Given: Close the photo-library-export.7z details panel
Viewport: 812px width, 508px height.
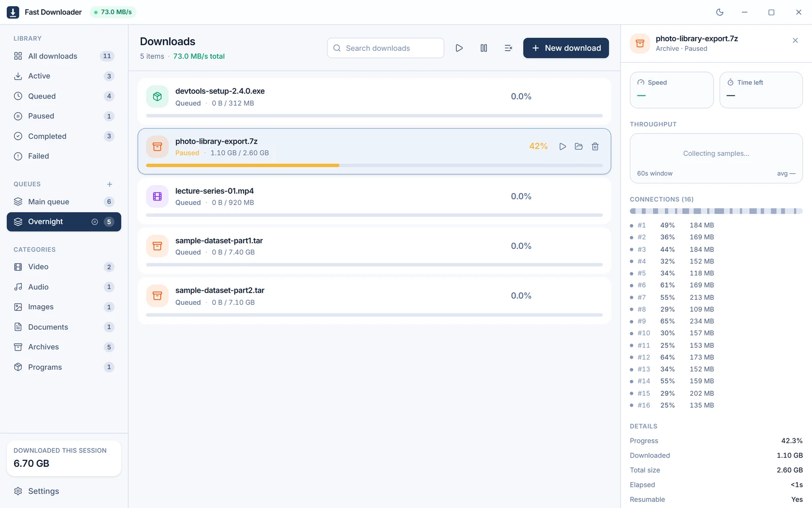Looking at the screenshot, I should point(795,41).
